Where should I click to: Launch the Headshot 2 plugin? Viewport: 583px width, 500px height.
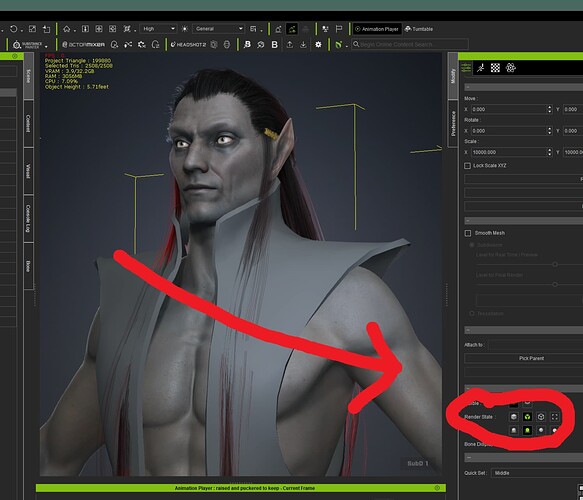click(188, 45)
